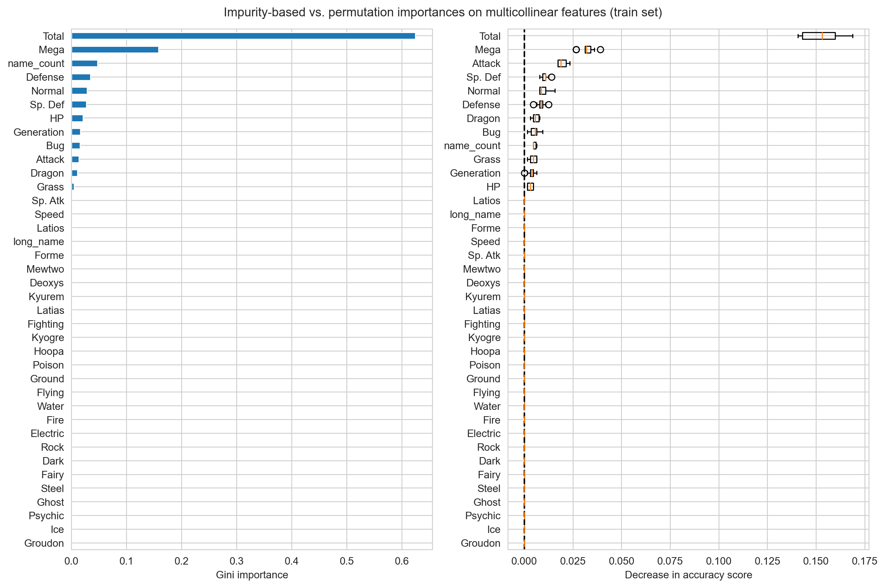Click the 0.6 tick label on left axis
This screenshot has width=885, height=588.
(x=402, y=561)
